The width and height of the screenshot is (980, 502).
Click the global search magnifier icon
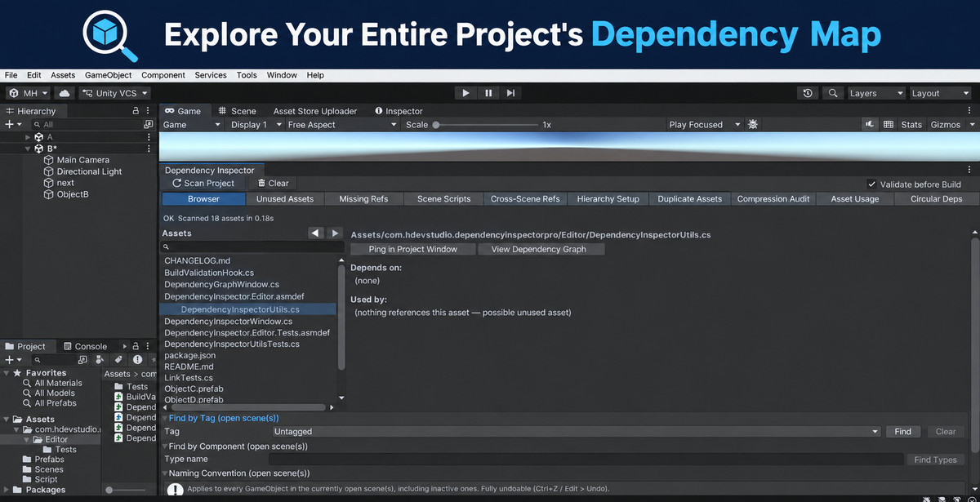(833, 93)
